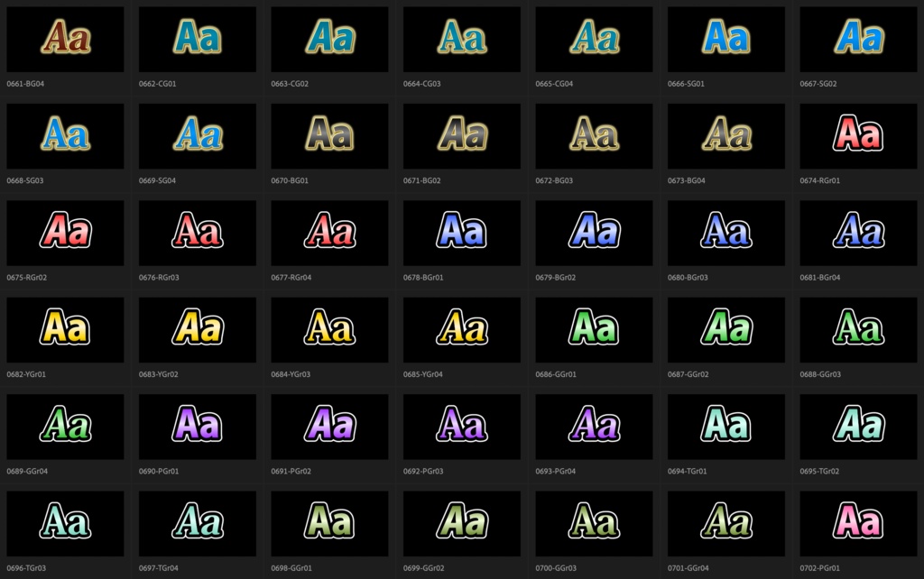Open the 0670-BG01 gold style preset
Viewport: 924px width, 579px height.
pos(328,135)
